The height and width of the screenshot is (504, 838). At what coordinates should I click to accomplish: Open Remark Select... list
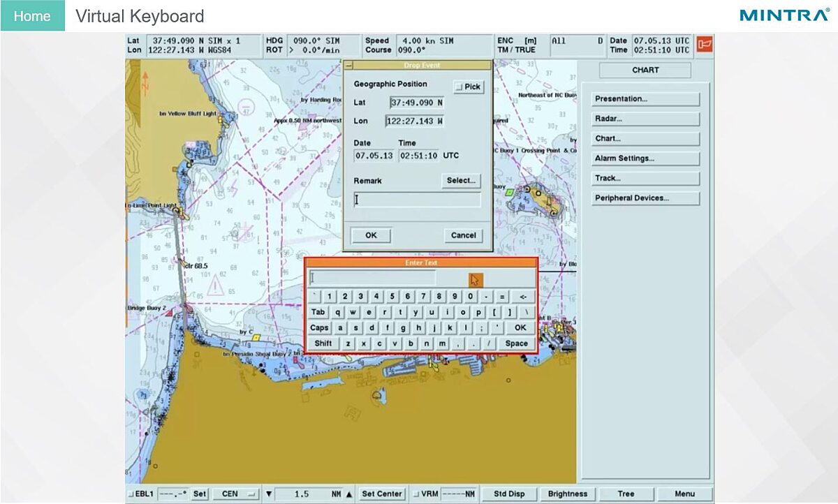coord(461,180)
